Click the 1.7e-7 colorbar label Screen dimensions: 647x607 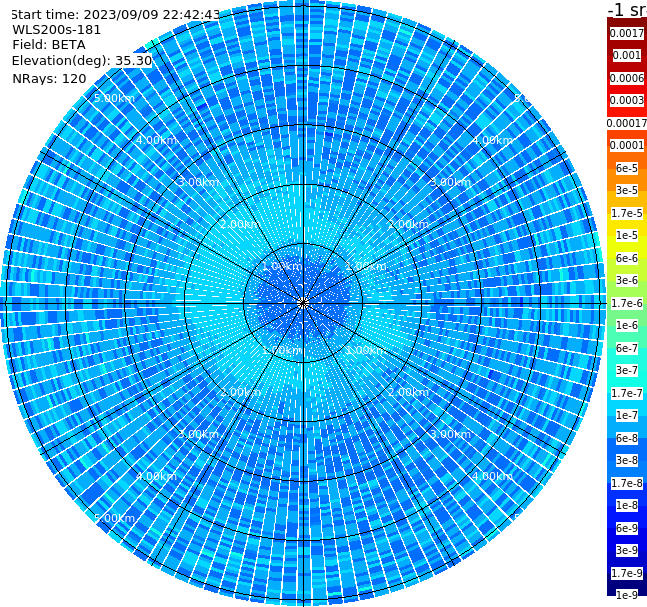tap(627, 393)
